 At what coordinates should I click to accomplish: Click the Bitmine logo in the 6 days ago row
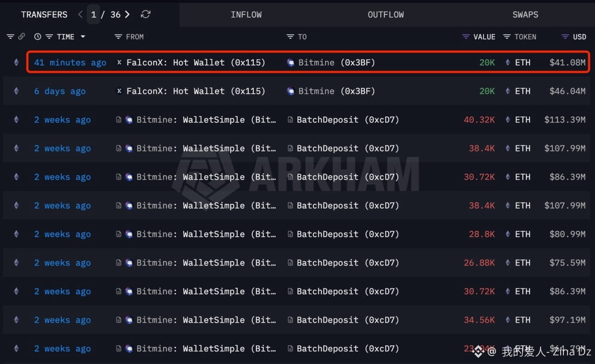pos(291,91)
